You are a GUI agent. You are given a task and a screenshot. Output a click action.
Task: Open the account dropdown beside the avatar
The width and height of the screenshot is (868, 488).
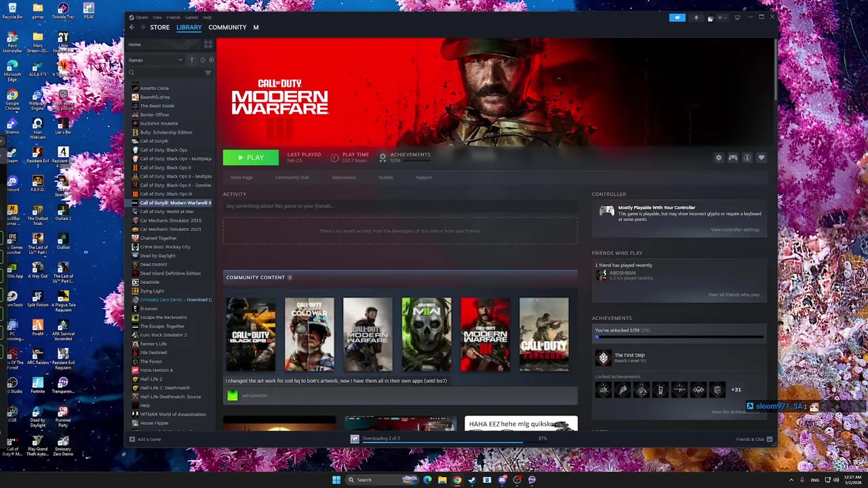point(722,18)
